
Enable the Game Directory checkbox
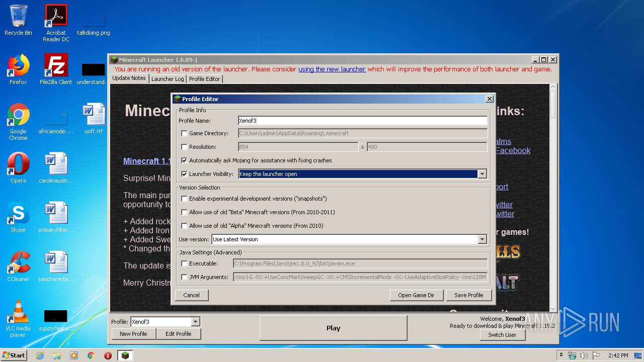click(184, 133)
